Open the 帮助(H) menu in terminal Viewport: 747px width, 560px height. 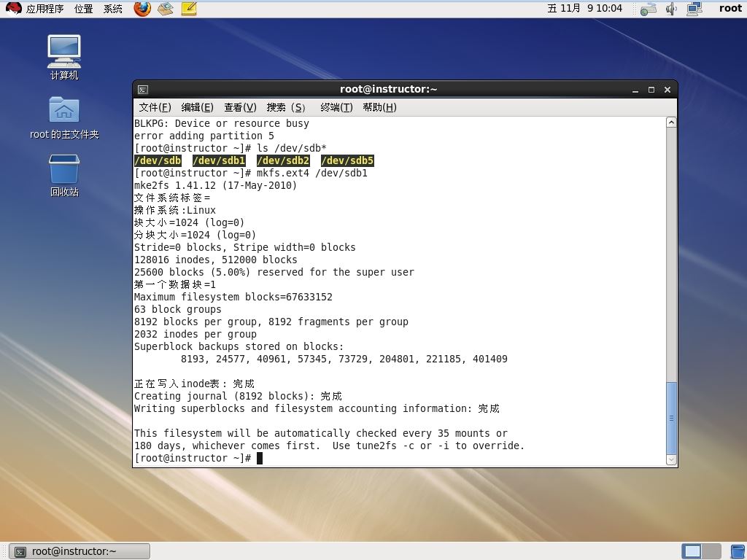tap(379, 108)
